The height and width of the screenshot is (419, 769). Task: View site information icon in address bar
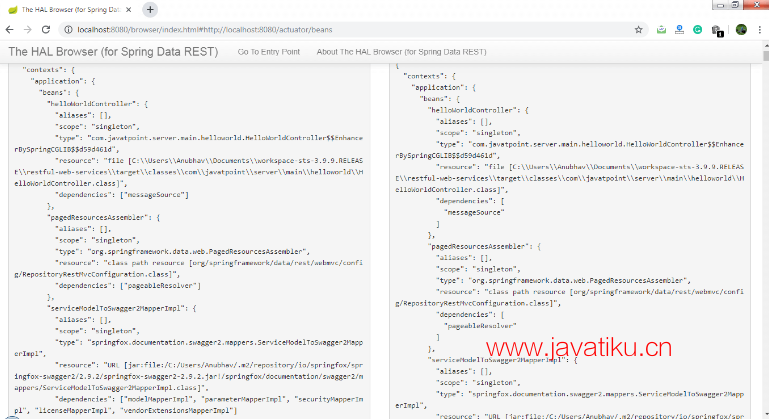[x=65, y=30]
